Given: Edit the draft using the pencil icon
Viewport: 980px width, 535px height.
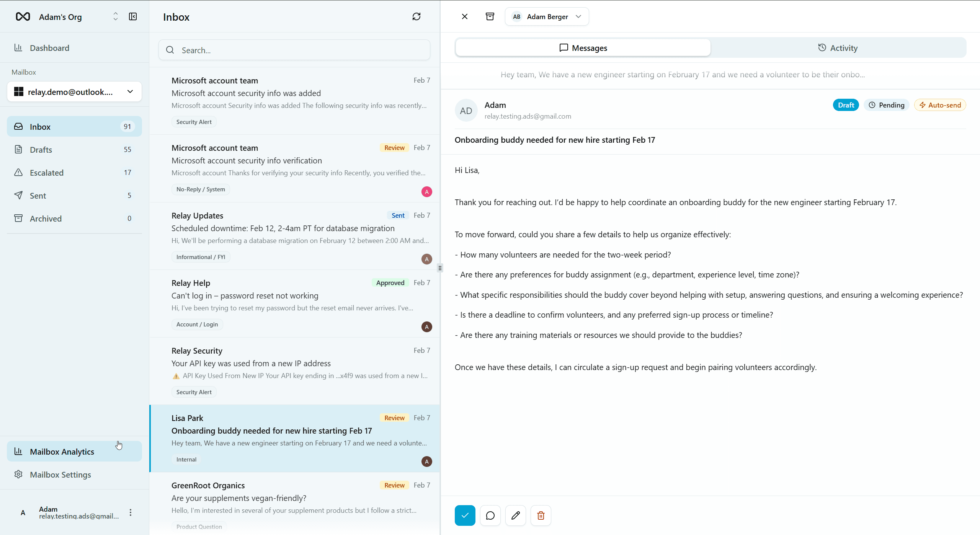Looking at the screenshot, I should 515,515.
